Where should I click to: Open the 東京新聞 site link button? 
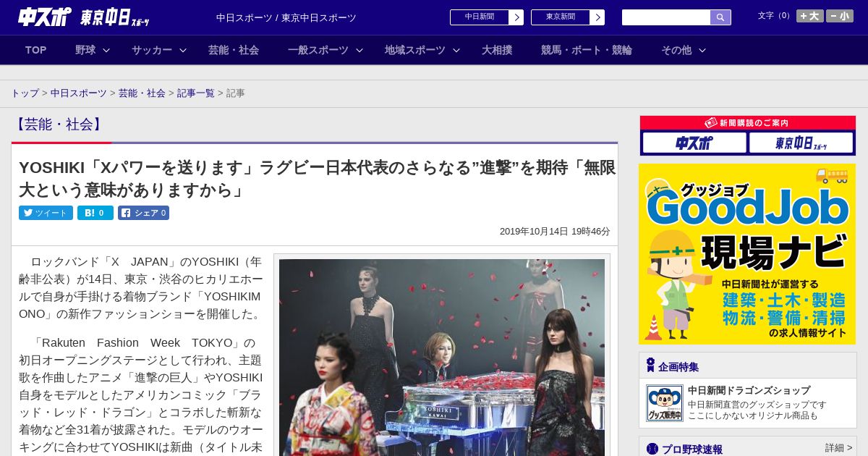coord(568,17)
